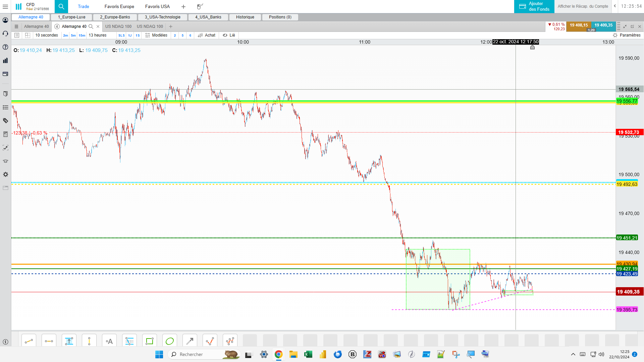Open the Favoris Europe menu
Viewport: 644px width, 362px height.
(119, 6)
